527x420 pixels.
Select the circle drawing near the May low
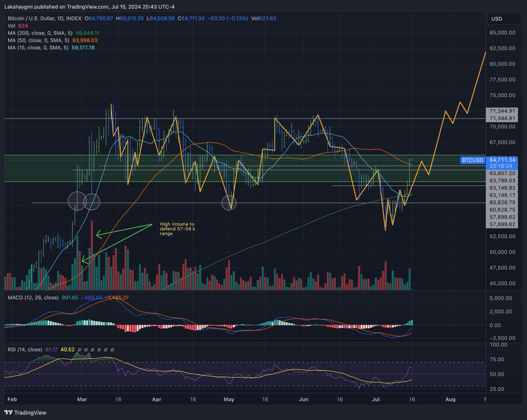(229, 203)
